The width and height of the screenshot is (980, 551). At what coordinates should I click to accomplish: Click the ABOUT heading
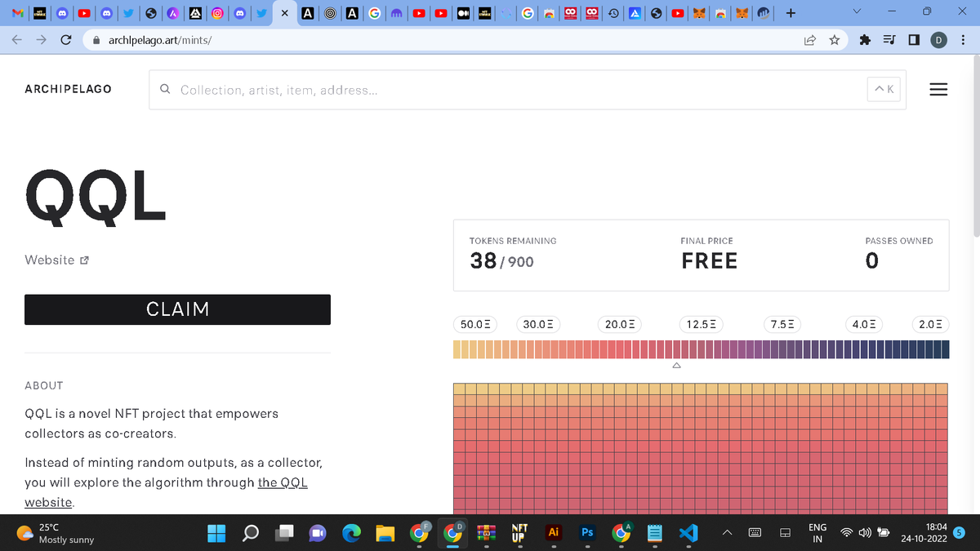pyautogui.click(x=44, y=385)
